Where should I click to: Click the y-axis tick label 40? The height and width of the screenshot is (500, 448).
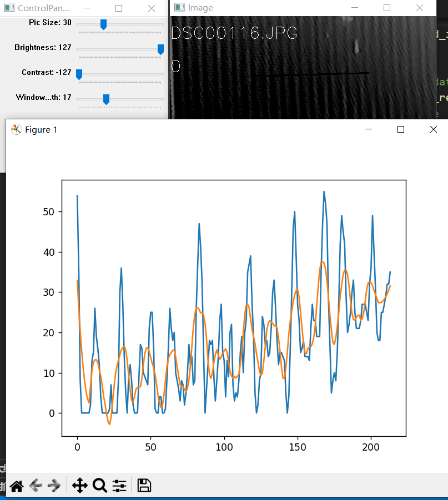pyautogui.click(x=48, y=252)
